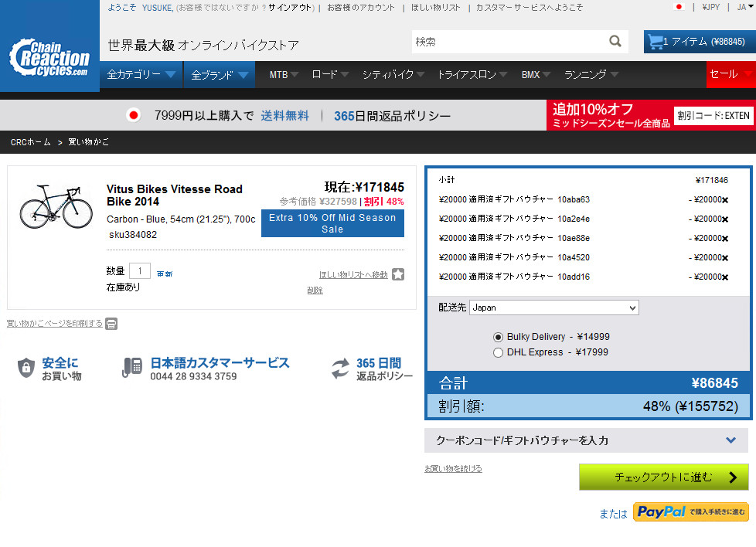This screenshot has width=756, height=547.
Task: Open the 全カテゴリー dropdown menu
Action: tap(141, 75)
